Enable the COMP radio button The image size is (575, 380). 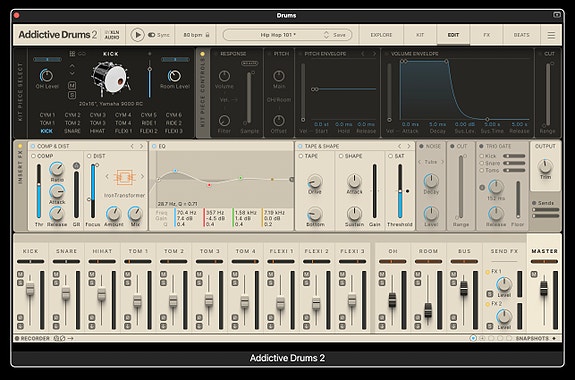[33, 156]
